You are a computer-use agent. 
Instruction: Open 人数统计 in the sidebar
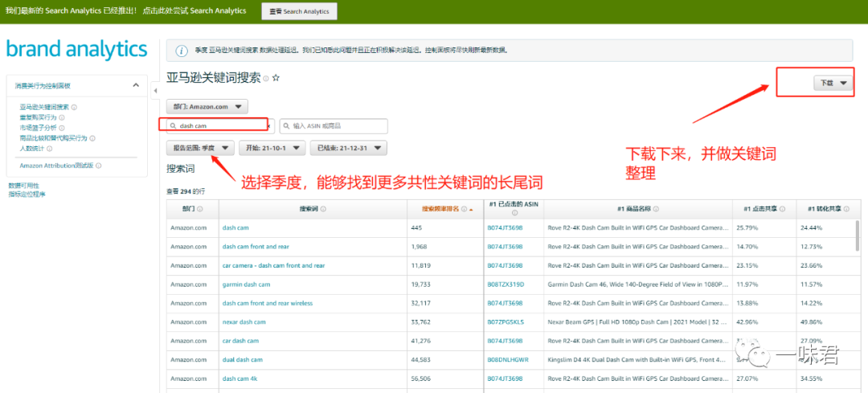[x=31, y=149]
